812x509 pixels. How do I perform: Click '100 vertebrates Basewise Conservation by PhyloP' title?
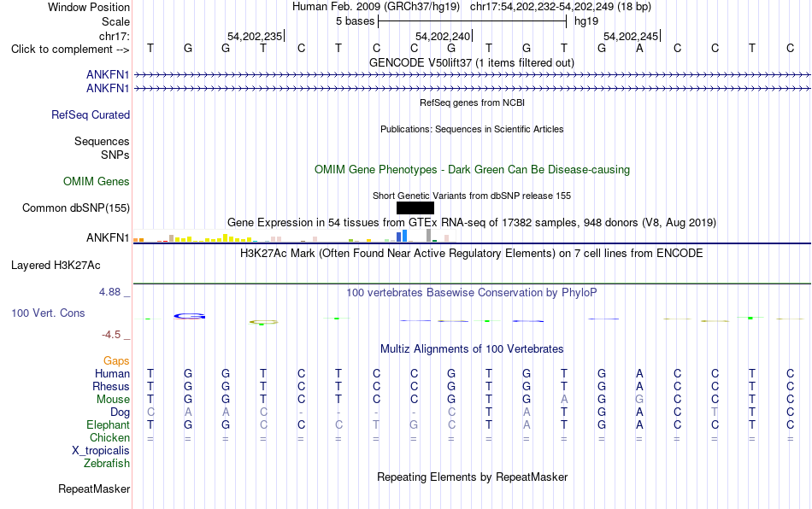[472, 292]
